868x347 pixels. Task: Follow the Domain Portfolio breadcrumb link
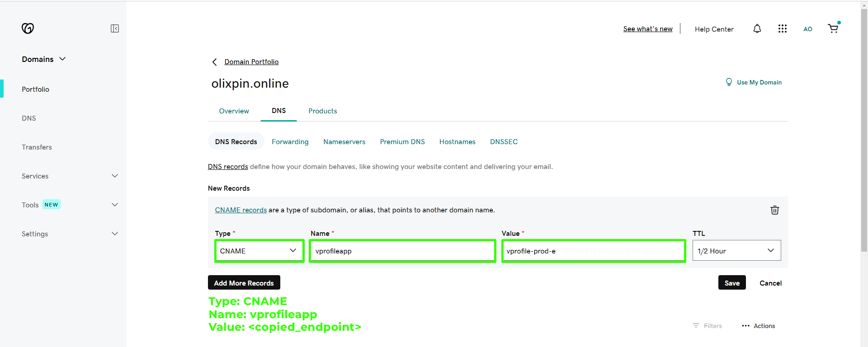[251, 62]
